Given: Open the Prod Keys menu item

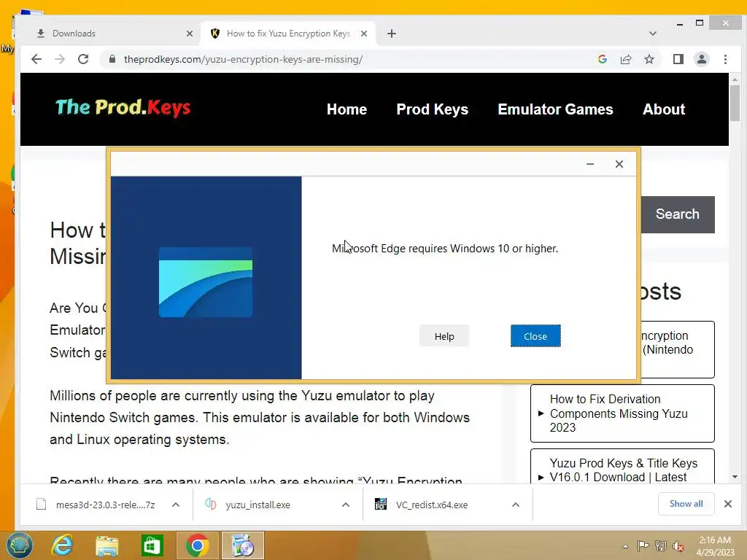Looking at the screenshot, I should point(432,109).
